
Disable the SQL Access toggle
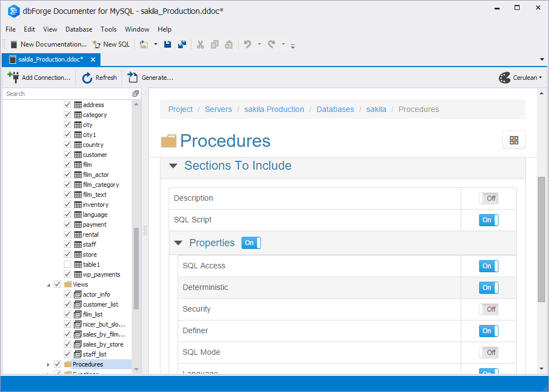pos(489,266)
